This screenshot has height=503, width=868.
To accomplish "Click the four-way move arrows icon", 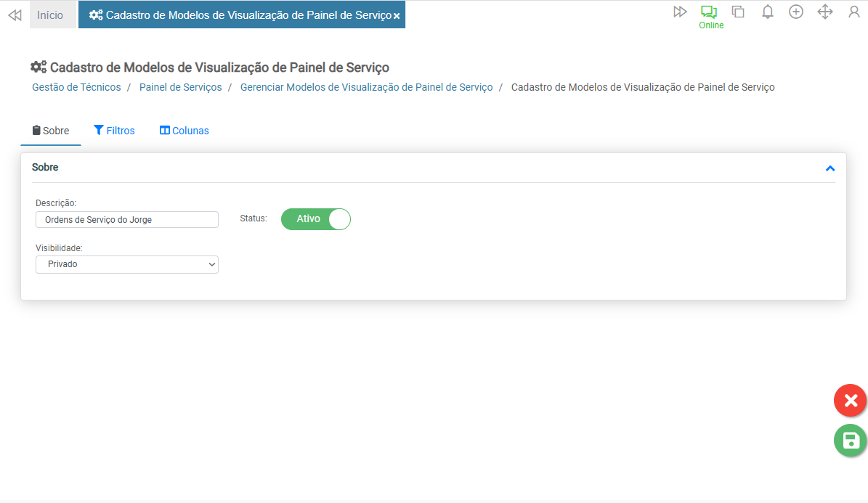I will tap(825, 12).
